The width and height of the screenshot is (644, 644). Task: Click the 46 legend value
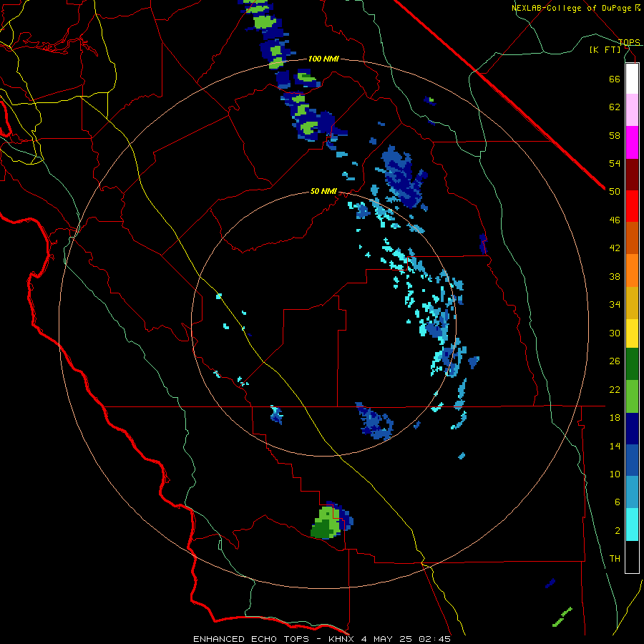pyautogui.click(x=615, y=220)
